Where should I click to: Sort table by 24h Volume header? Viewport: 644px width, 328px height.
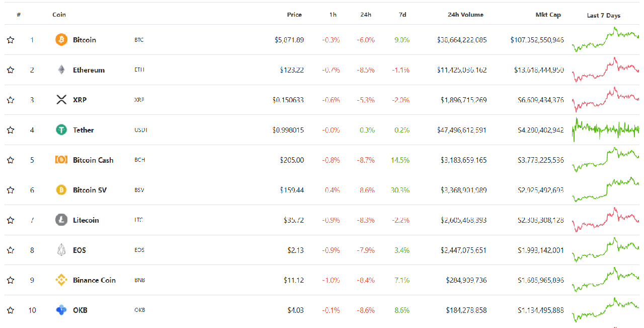pos(465,15)
